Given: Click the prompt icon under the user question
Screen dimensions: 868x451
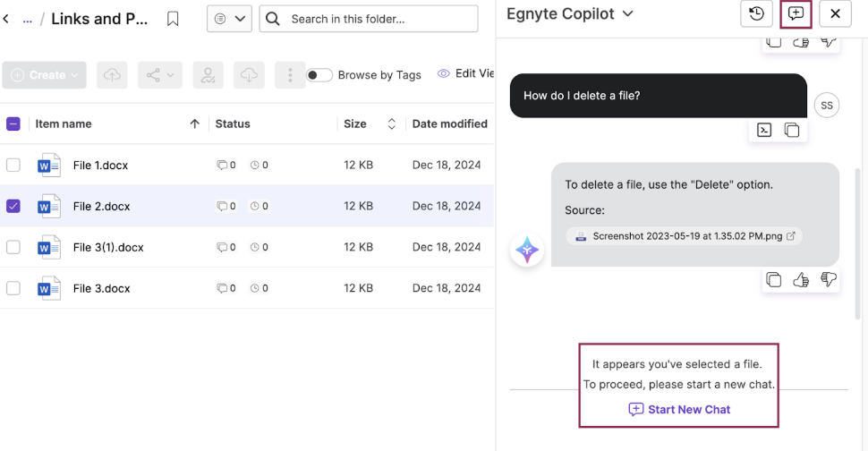Looking at the screenshot, I should click(764, 130).
